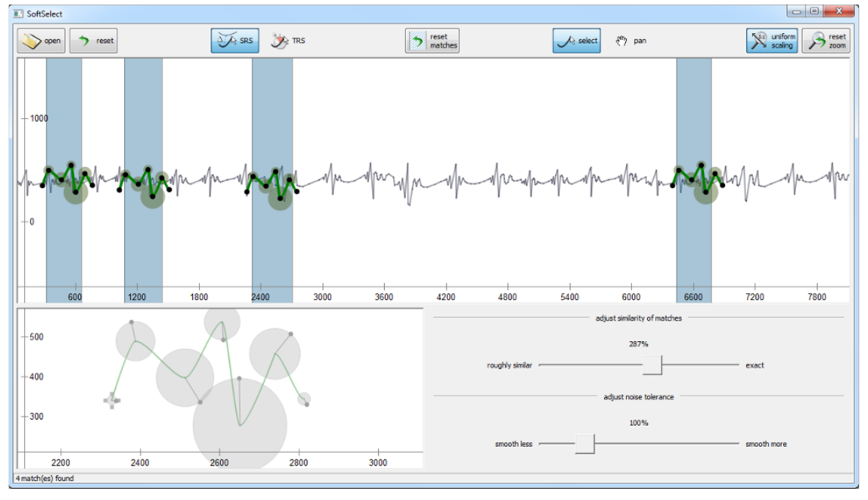Image resolution: width=868 pixels, height=500 pixels.
Task: Click the SoftSelect window title bar icon
Action: pos(18,14)
